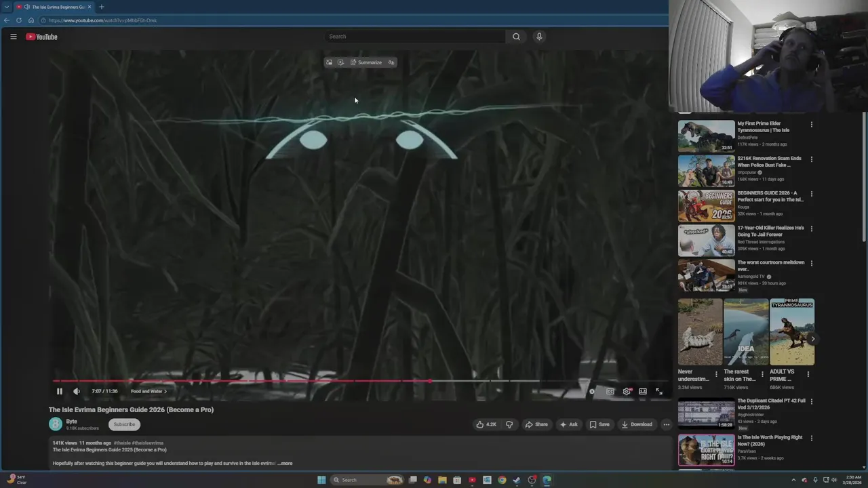Click the Download button
The width and height of the screenshot is (868, 488).
coord(637,424)
